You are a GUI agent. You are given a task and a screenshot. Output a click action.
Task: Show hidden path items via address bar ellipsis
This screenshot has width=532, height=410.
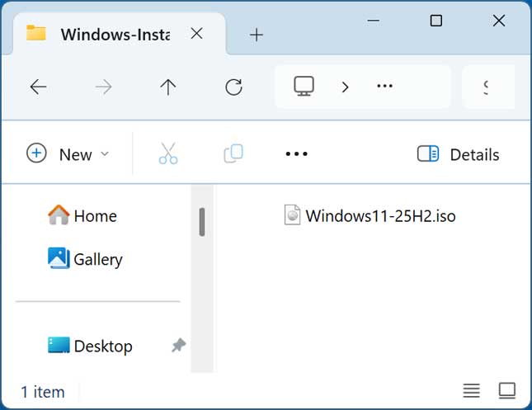click(384, 86)
